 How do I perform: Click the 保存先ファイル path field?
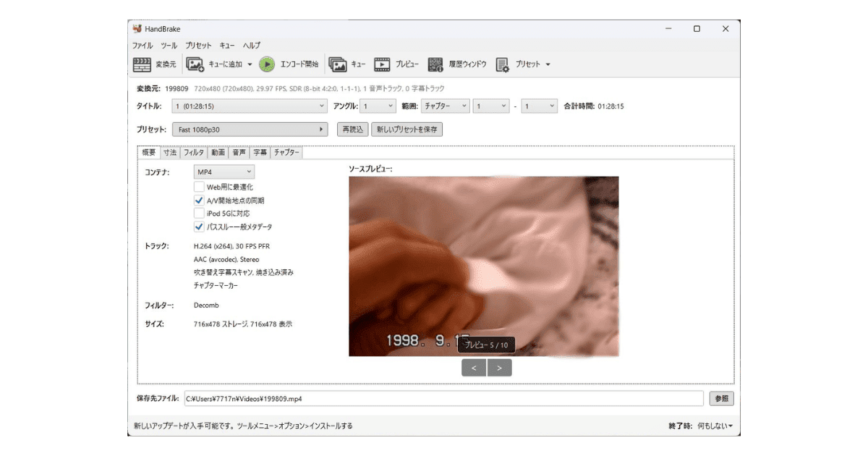point(443,398)
